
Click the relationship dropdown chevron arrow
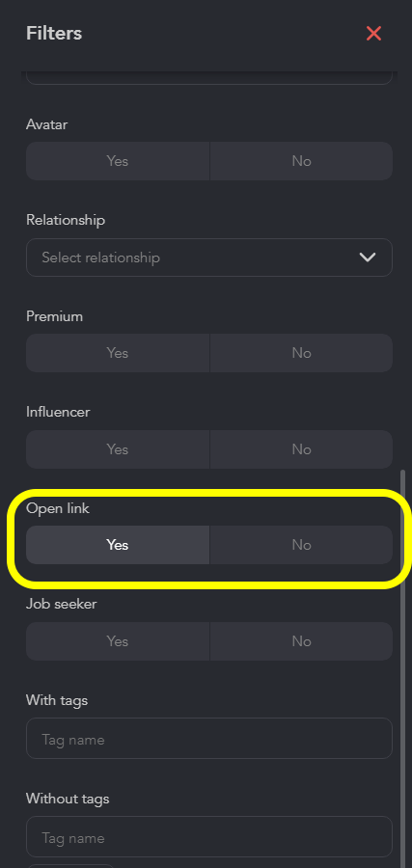coord(368,258)
